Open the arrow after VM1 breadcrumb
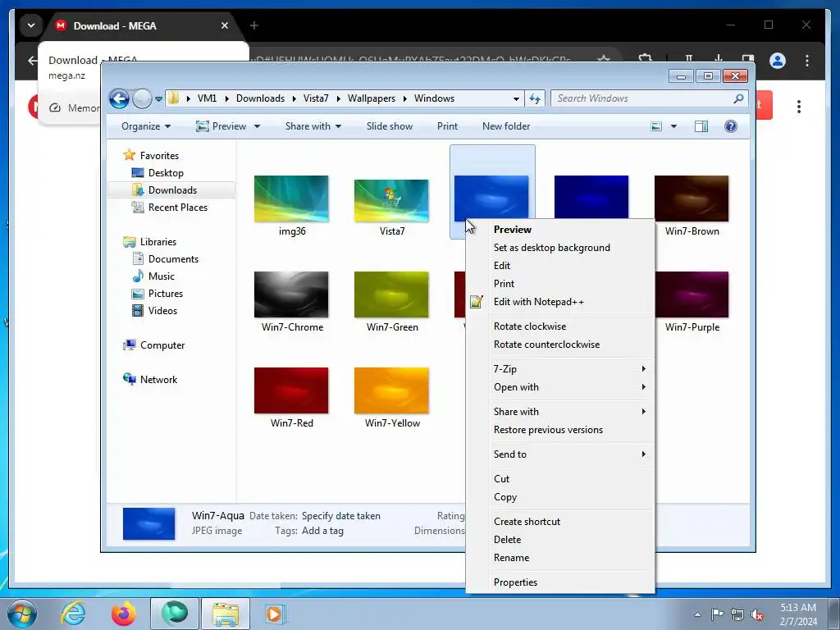Screen dimensions: 840x630 pyautogui.click(x=227, y=98)
